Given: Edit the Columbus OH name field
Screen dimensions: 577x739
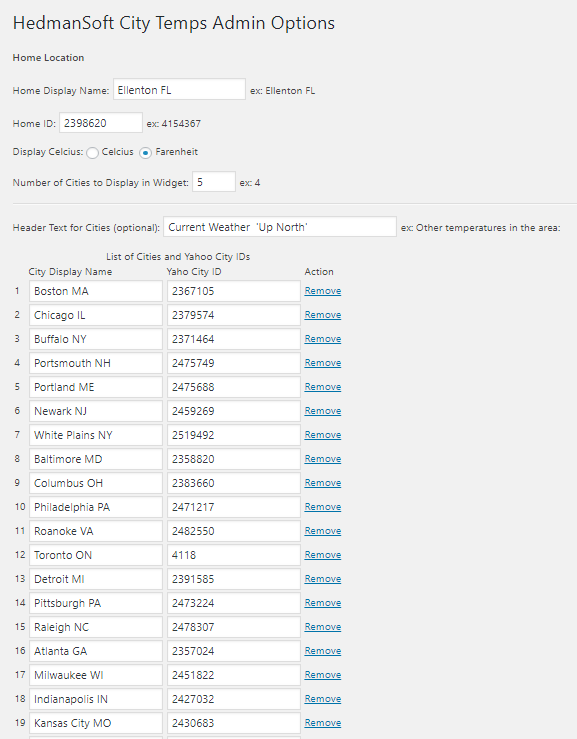Looking at the screenshot, I should point(96,484).
